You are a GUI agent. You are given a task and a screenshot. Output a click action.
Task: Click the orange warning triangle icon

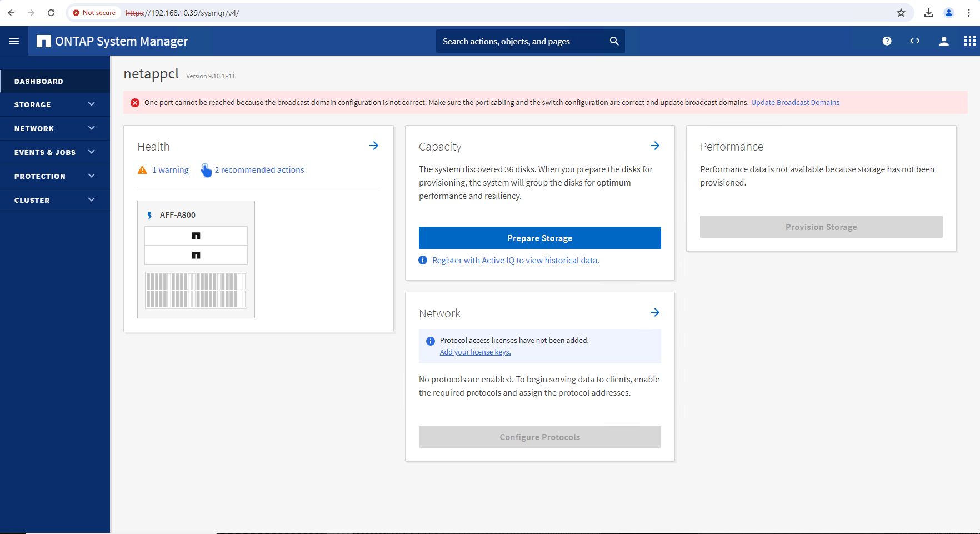pyautogui.click(x=142, y=170)
